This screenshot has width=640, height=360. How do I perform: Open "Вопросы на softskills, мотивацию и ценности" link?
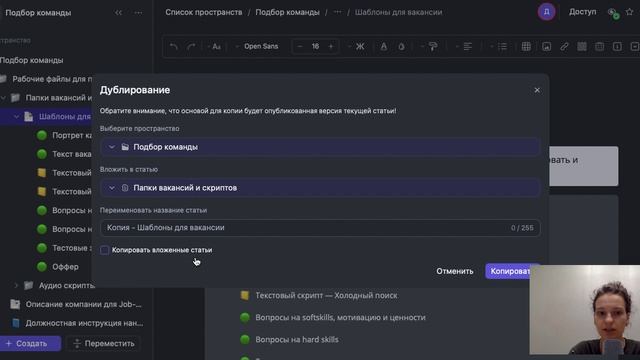click(340, 317)
